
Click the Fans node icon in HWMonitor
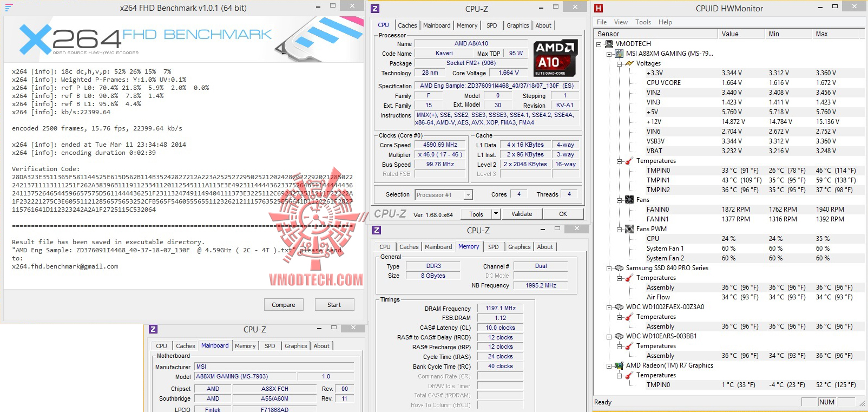(629, 200)
